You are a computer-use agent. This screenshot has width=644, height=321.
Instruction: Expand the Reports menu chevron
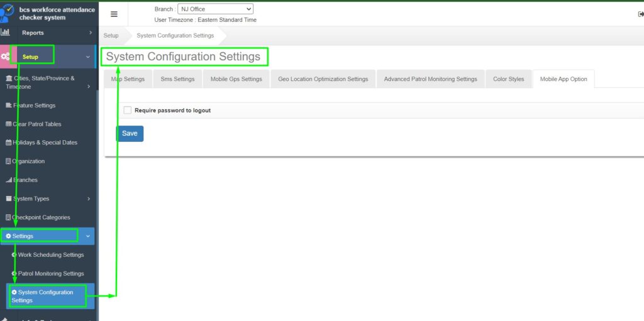90,33
